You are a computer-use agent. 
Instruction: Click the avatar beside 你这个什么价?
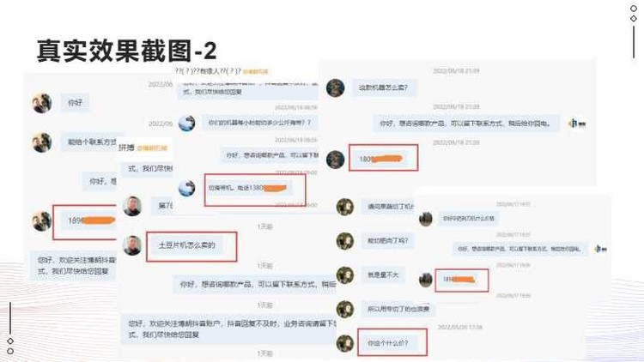[345, 343]
